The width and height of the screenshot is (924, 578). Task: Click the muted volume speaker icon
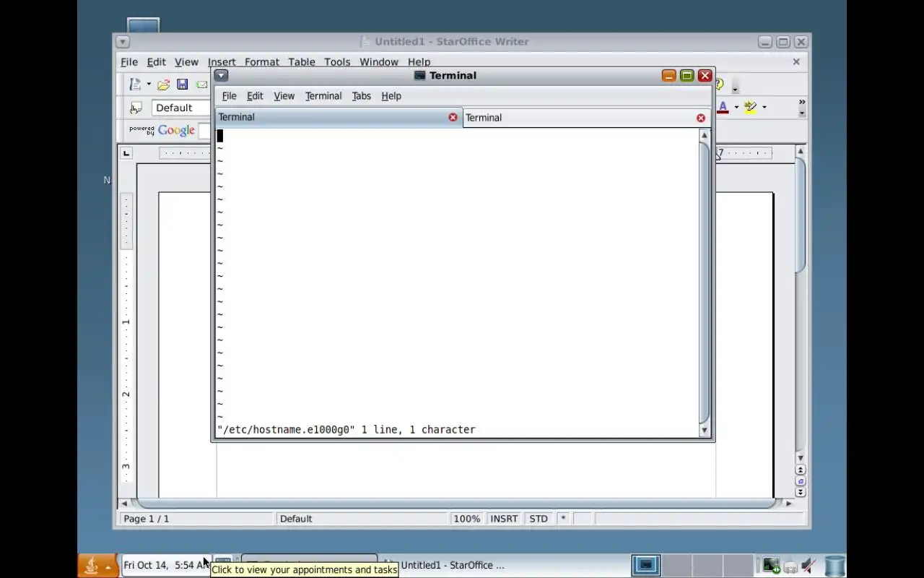tap(808, 566)
